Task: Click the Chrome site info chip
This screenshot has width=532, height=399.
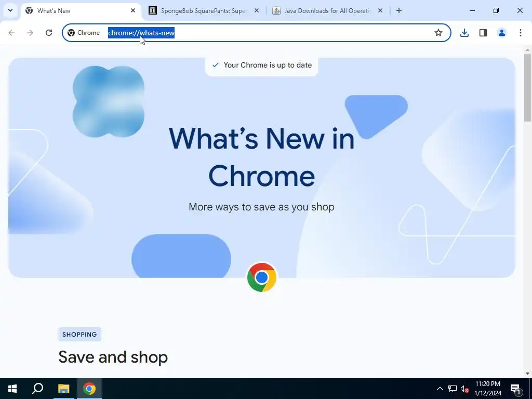Action: point(84,33)
